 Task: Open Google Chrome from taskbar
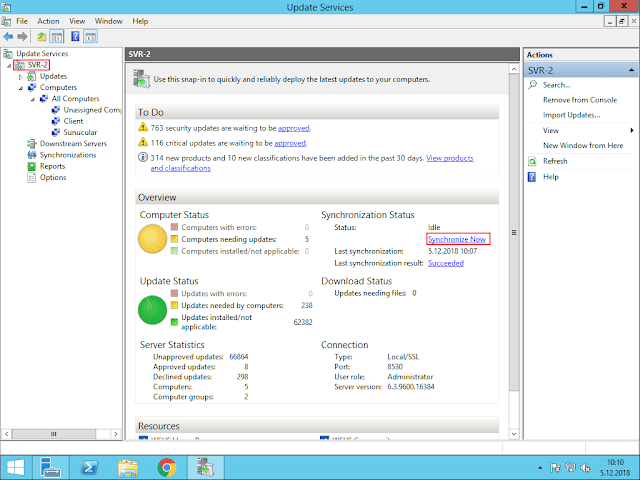(x=167, y=467)
